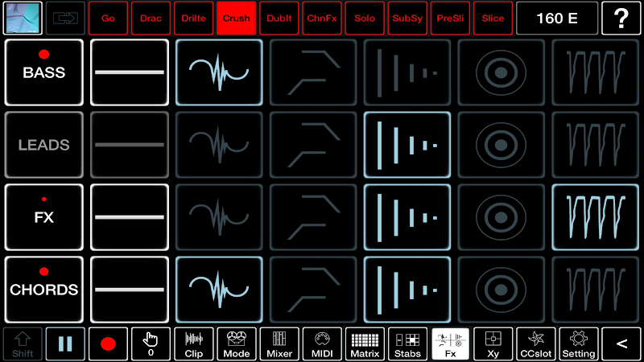644x362 pixels.
Task: Open the MIDI settings
Action: pyautogui.click(x=321, y=344)
